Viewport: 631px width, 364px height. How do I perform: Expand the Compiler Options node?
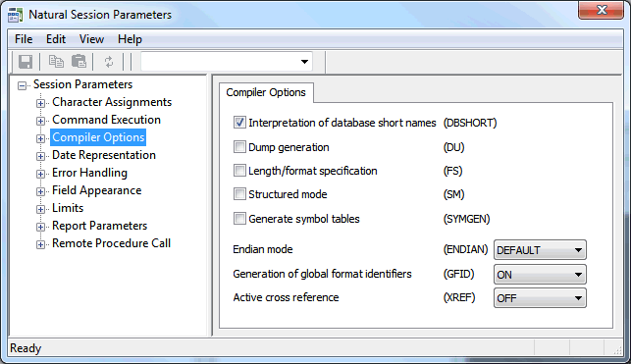40,138
